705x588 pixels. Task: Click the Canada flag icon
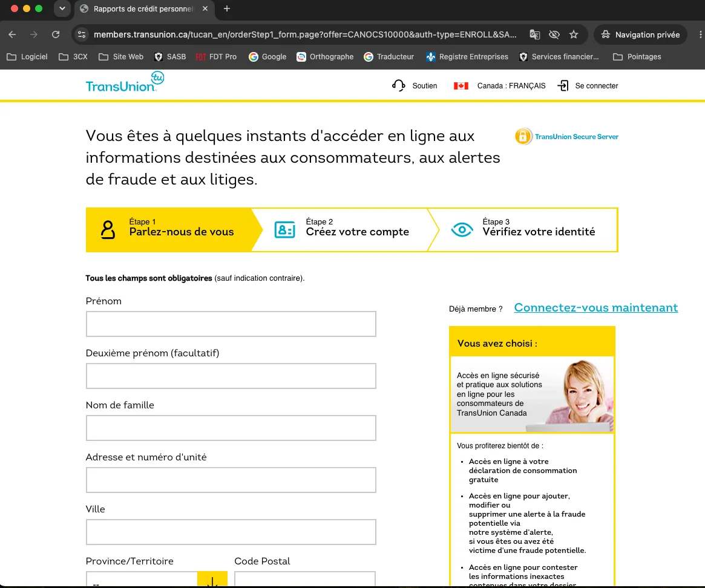click(461, 86)
